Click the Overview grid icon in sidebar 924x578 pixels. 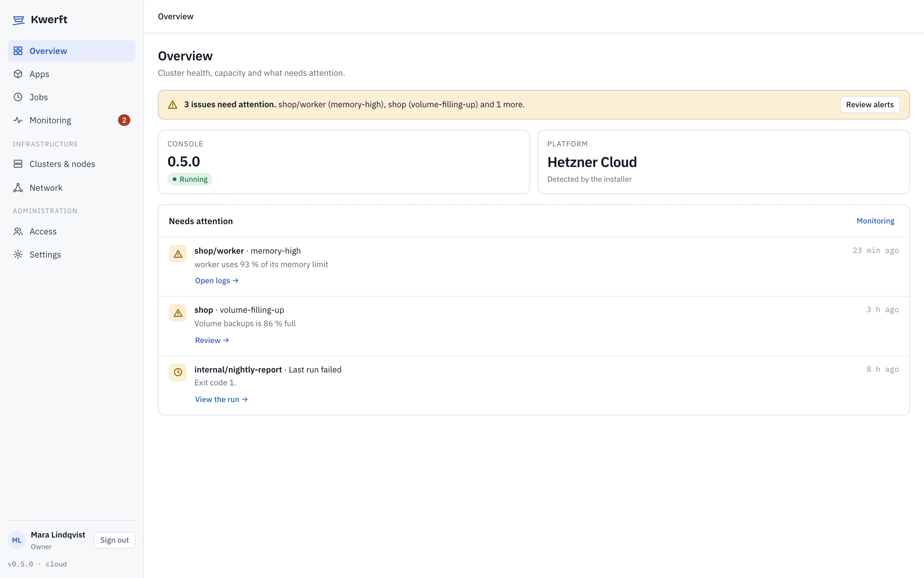18,51
